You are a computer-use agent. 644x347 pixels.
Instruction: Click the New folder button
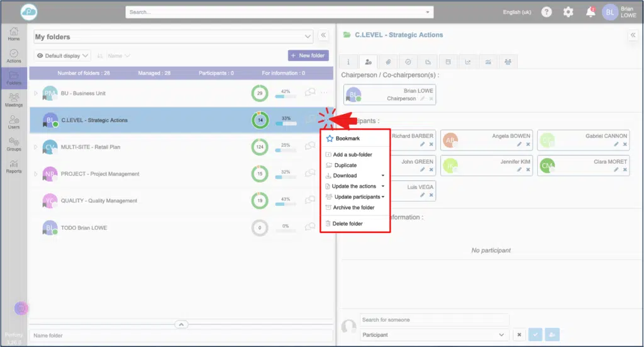pos(308,55)
